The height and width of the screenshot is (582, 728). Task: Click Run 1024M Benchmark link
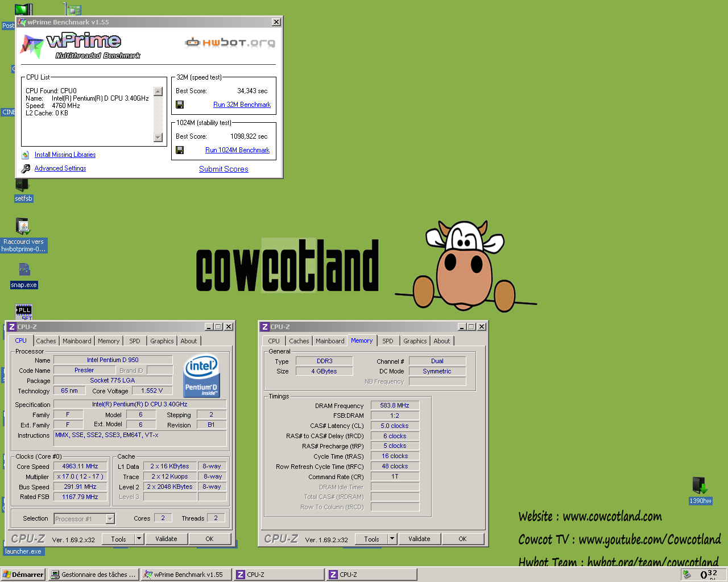coord(237,150)
